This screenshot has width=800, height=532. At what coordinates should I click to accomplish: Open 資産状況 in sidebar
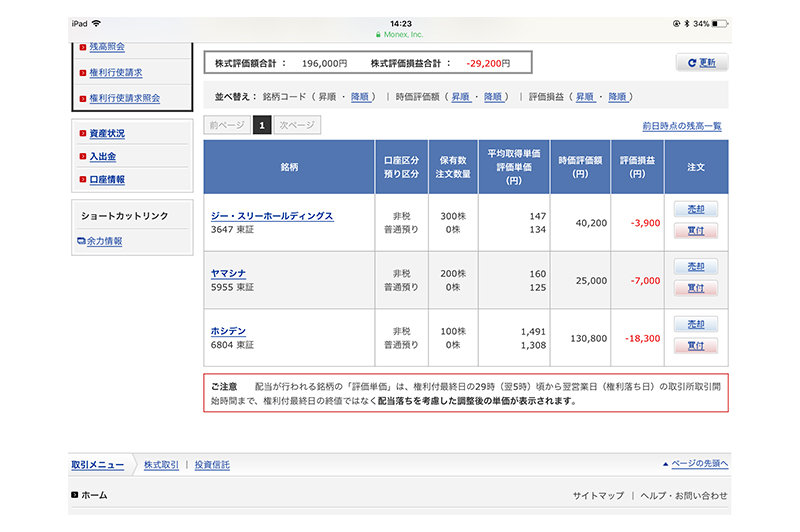pyautogui.click(x=107, y=133)
